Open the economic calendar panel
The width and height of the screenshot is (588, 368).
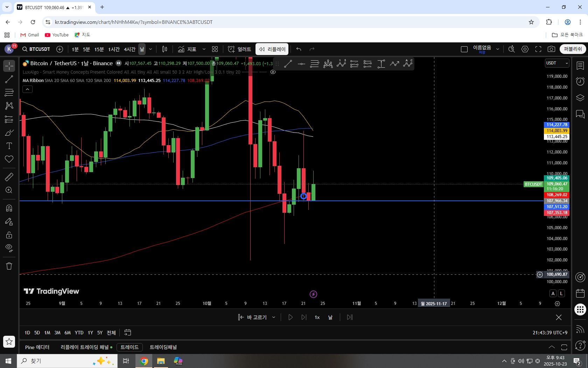580,293
